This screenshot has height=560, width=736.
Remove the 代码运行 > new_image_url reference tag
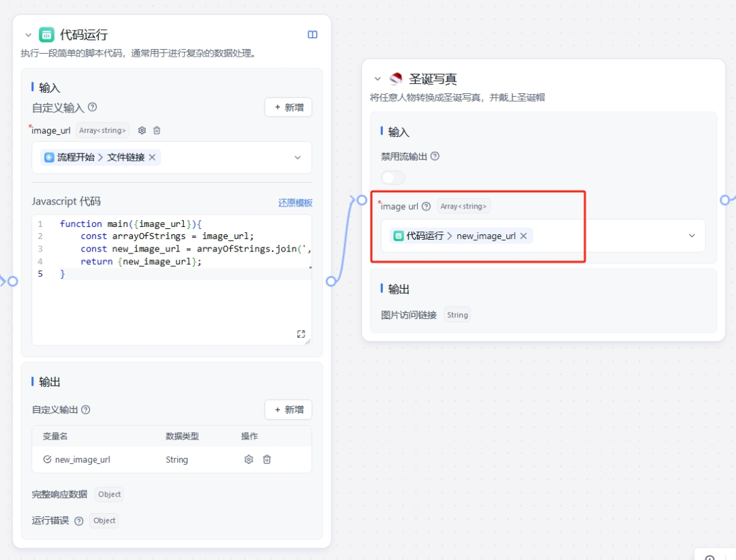(x=523, y=236)
